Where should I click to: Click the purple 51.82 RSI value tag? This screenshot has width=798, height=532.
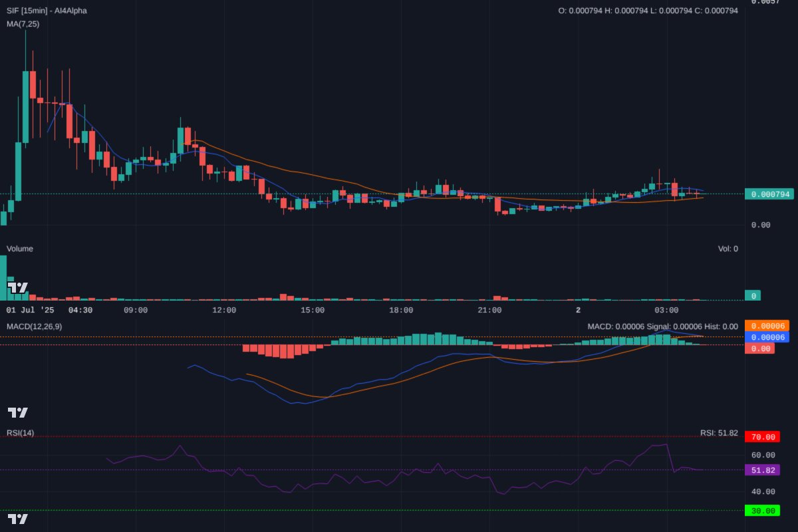pyautogui.click(x=763, y=470)
